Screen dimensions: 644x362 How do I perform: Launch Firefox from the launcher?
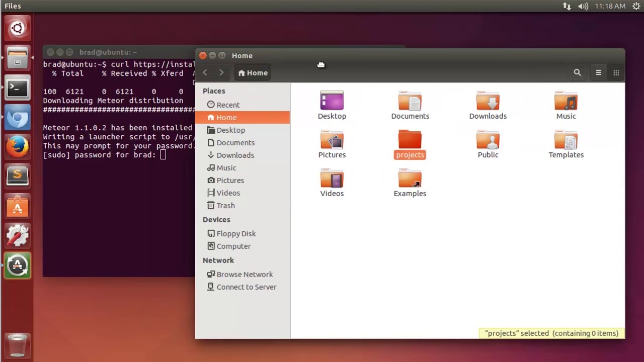pyautogui.click(x=18, y=148)
